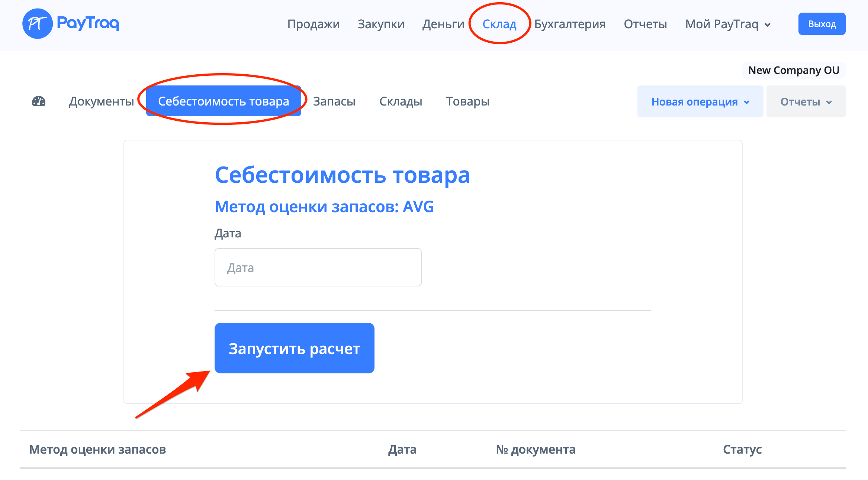Screen dimensions: 868x480
Task: Click into the Дата input field
Action: 318,267
